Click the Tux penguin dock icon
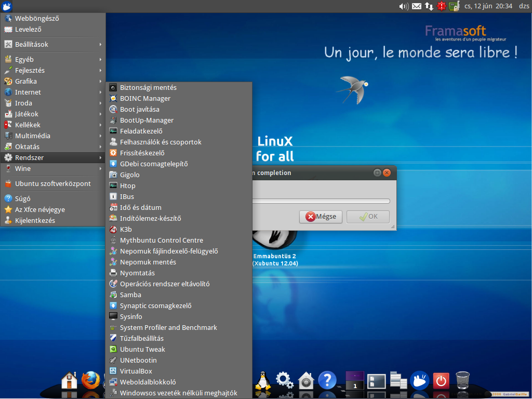The image size is (532, 399). point(262,380)
